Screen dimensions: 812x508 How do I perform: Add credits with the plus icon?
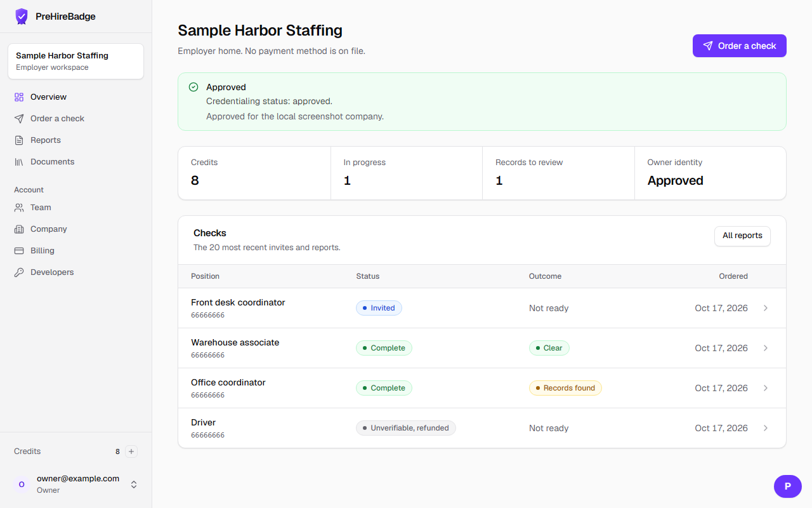(x=131, y=451)
